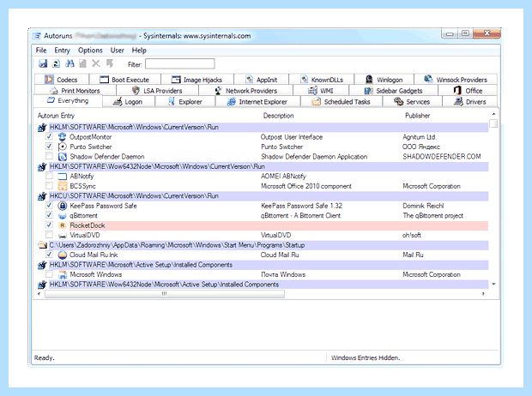Uncheck the Punto Switcher autorun entry
The height and width of the screenshot is (396, 532).
click(49, 146)
